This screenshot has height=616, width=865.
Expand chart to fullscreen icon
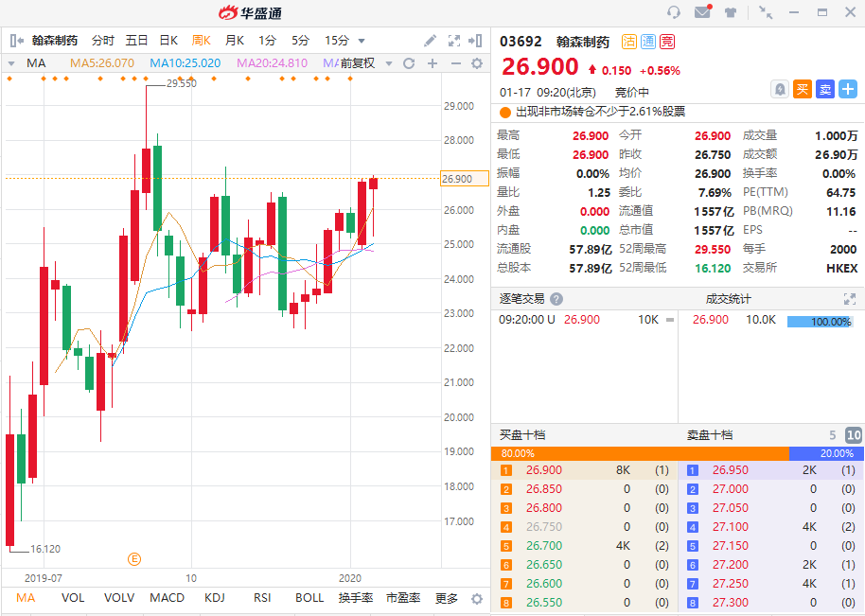[454, 41]
